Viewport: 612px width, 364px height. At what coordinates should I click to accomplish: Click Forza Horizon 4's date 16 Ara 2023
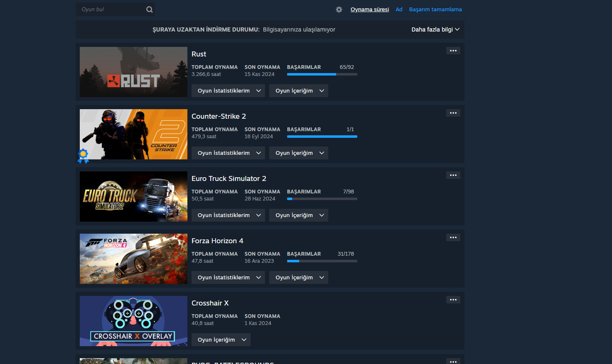pos(259,261)
